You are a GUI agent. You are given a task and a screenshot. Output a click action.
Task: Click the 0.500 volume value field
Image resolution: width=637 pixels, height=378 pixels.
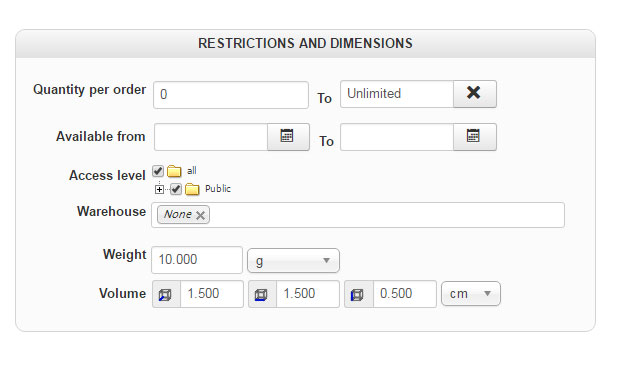[x=405, y=294]
